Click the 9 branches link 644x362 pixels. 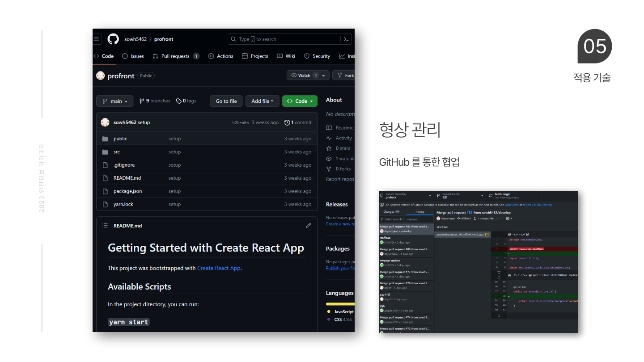(155, 101)
